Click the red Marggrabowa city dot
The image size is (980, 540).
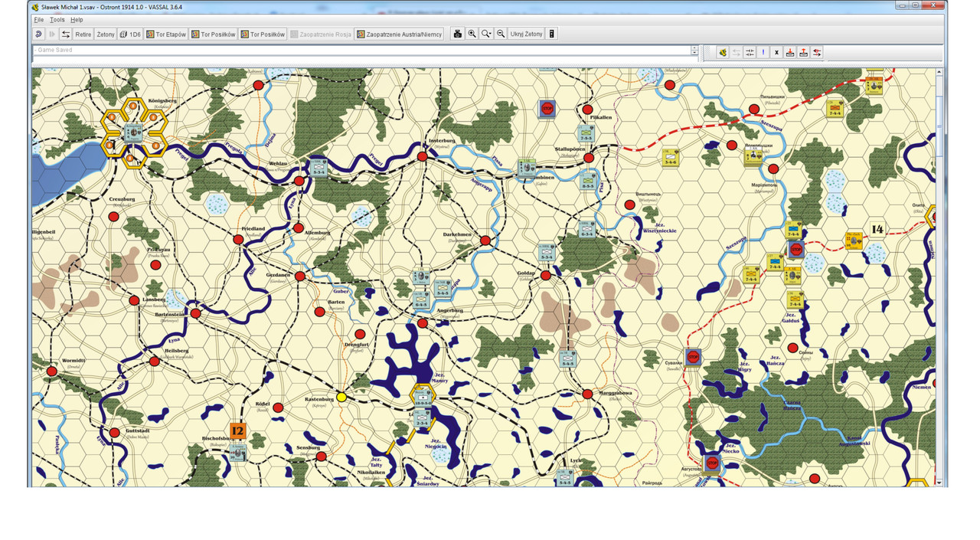[587, 394]
